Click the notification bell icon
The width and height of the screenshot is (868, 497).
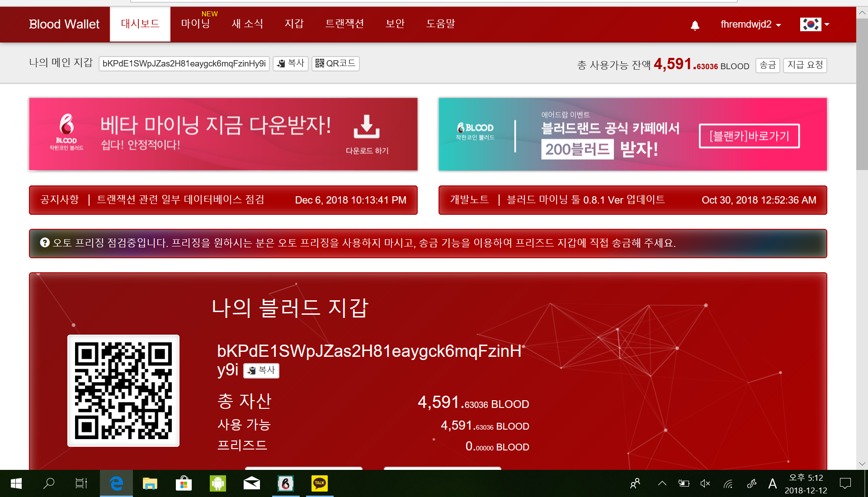point(695,25)
